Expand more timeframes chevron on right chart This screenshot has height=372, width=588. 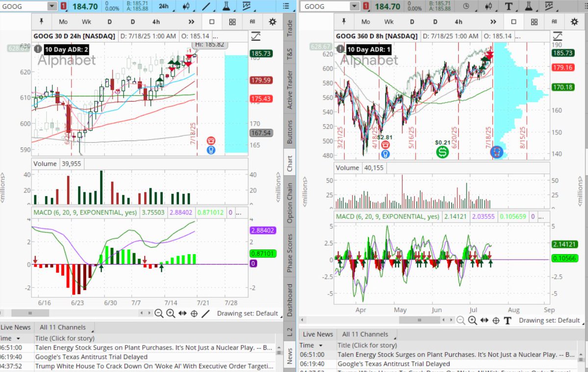(x=493, y=22)
